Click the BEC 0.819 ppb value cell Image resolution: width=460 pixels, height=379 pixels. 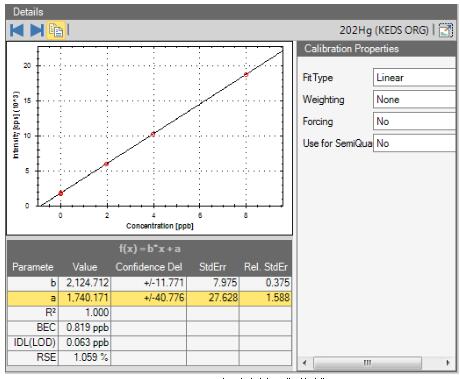pos(85,327)
